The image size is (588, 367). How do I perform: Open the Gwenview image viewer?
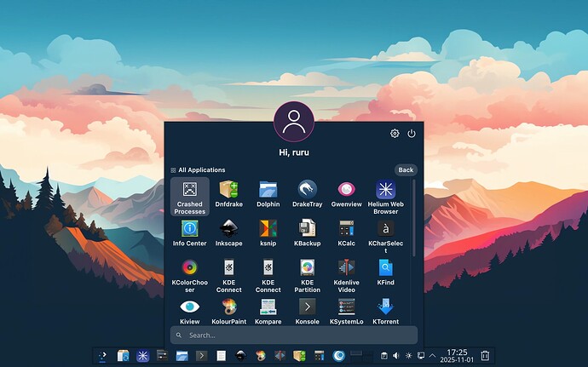point(346,194)
